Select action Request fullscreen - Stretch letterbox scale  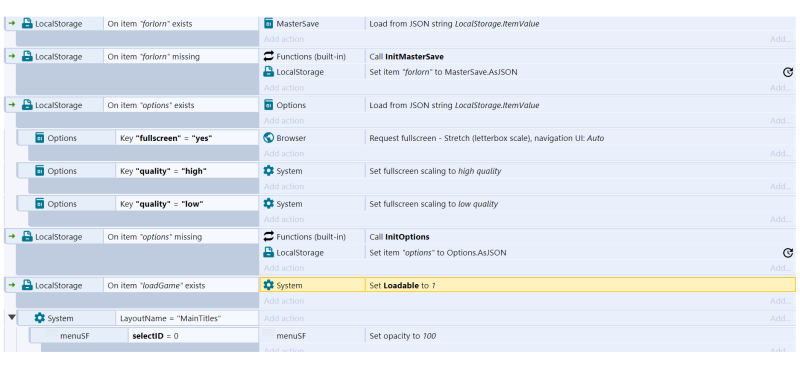tap(580, 138)
